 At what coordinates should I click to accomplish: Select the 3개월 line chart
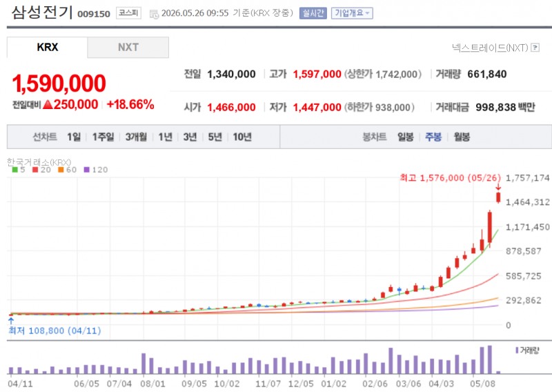(x=136, y=137)
